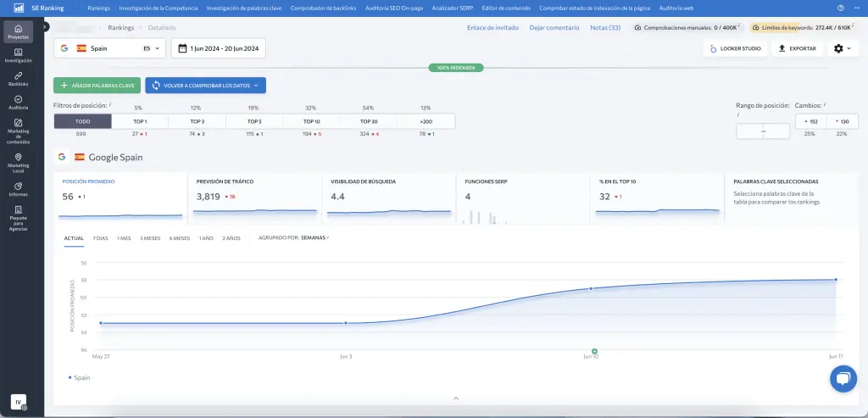
Task: Click Añadir palabras clave button
Action: (x=97, y=86)
